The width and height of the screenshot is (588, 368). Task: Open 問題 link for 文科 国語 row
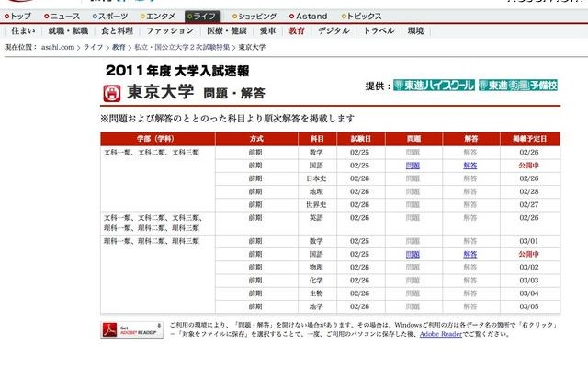click(413, 166)
